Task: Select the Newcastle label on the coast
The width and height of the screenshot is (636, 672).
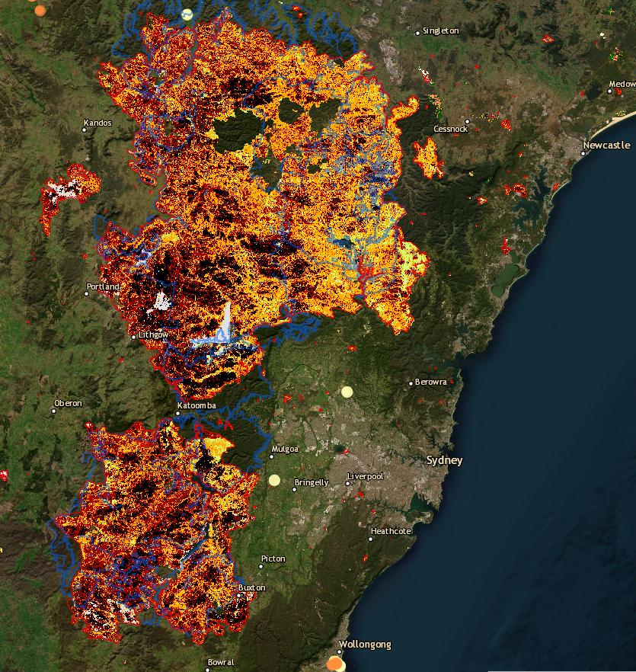Action: pyautogui.click(x=606, y=146)
